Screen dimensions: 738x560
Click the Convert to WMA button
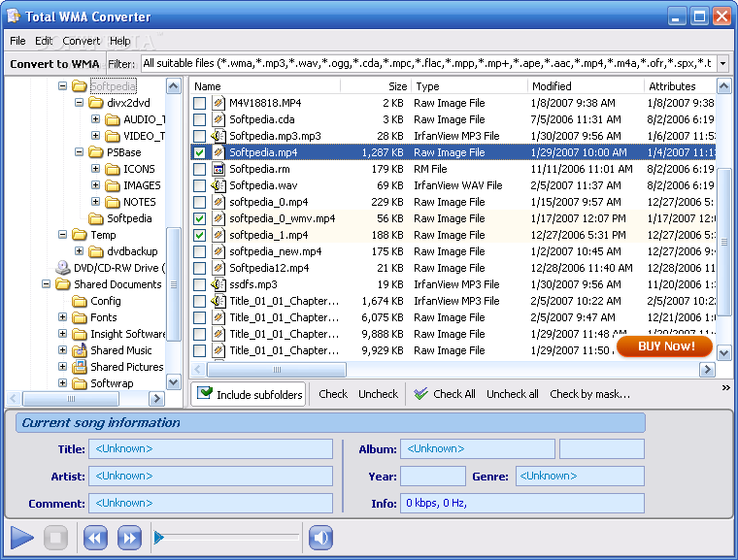tap(54, 64)
